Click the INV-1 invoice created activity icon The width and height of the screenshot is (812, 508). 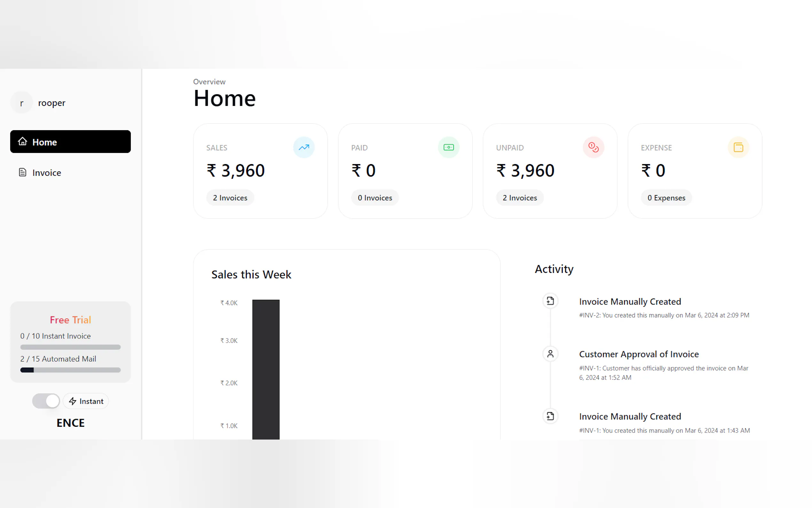550,416
